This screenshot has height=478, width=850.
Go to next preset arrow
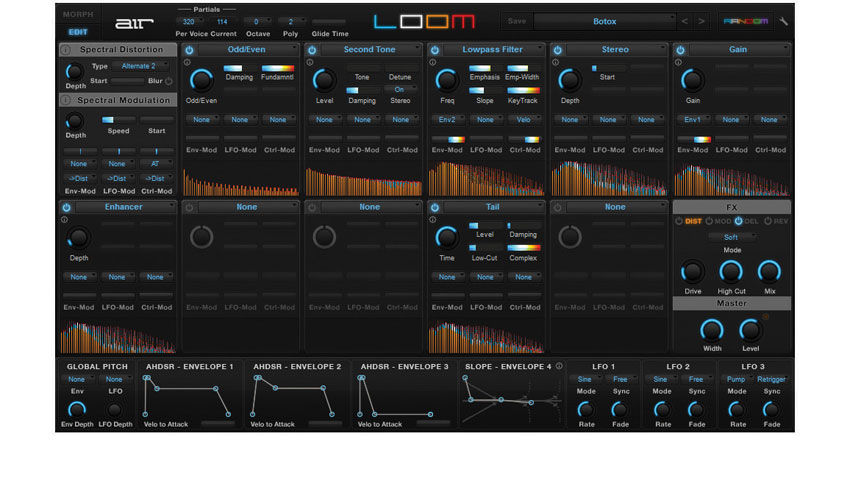click(x=701, y=22)
